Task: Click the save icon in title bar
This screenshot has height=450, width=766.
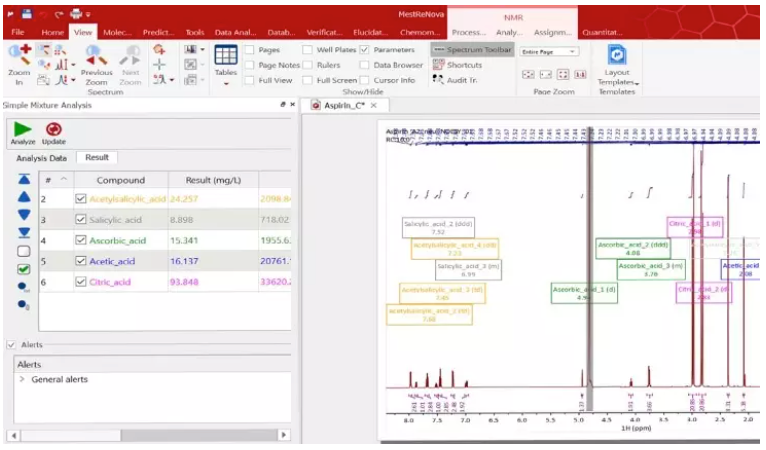Action: (x=27, y=14)
